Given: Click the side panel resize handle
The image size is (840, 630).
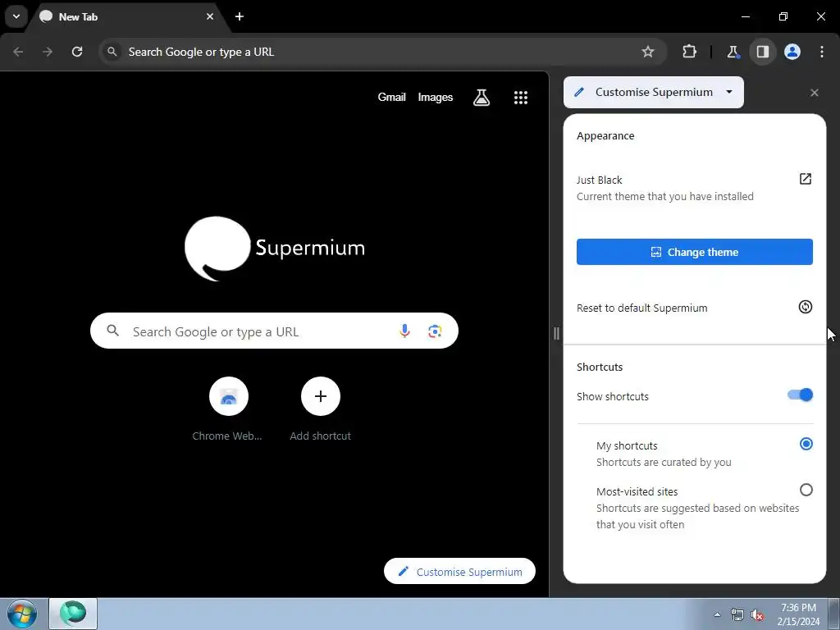Looking at the screenshot, I should click(556, 333).
